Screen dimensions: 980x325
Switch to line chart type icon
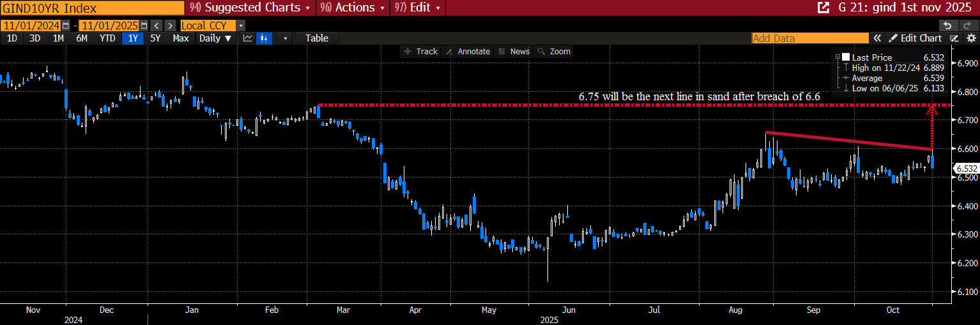[248, 38]
